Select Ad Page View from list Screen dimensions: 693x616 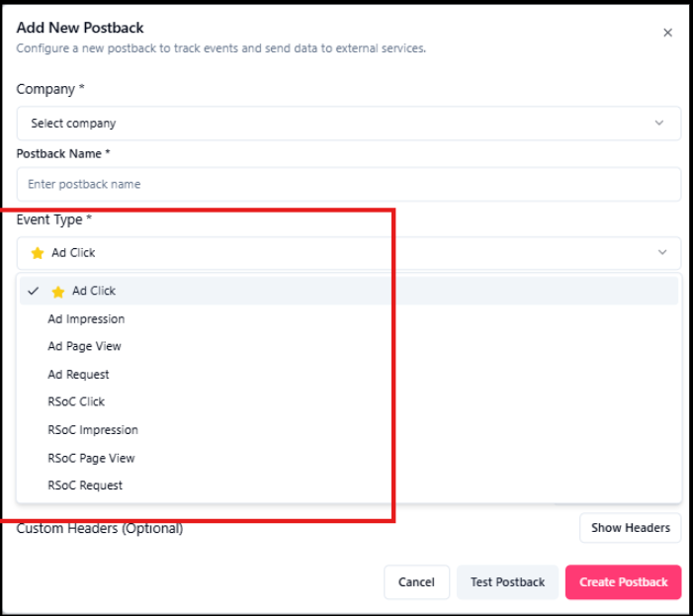click(x=85, y=347)
